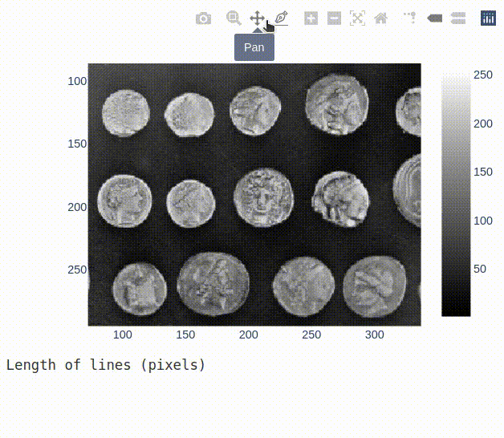The image size is (504, 438).
Task: Click the Zoom in plus button
Action: [x=311, y=18]
